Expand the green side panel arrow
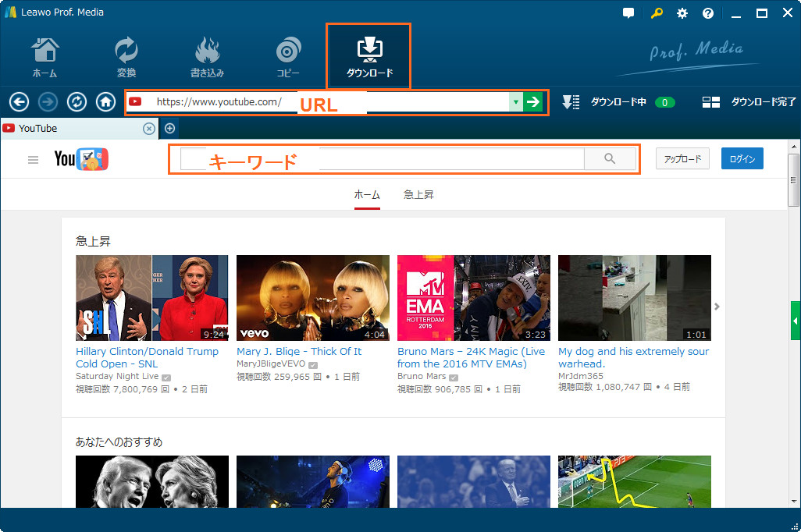The image size is (801, 532). 796,321
